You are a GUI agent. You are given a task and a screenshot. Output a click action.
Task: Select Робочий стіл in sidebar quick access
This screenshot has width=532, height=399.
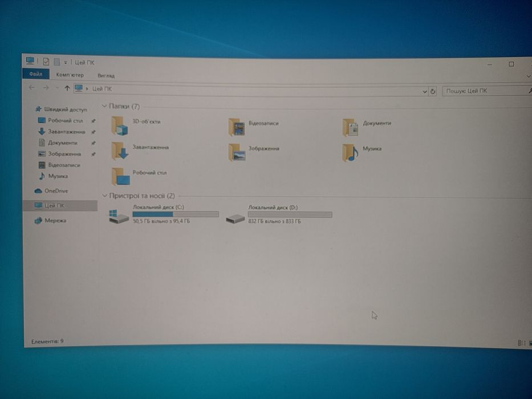pyautogui.click(x=60, y=120)
